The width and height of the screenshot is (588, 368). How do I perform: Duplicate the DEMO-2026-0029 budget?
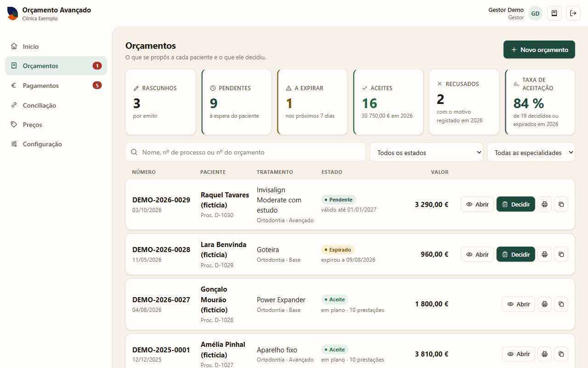coord(561,204)
